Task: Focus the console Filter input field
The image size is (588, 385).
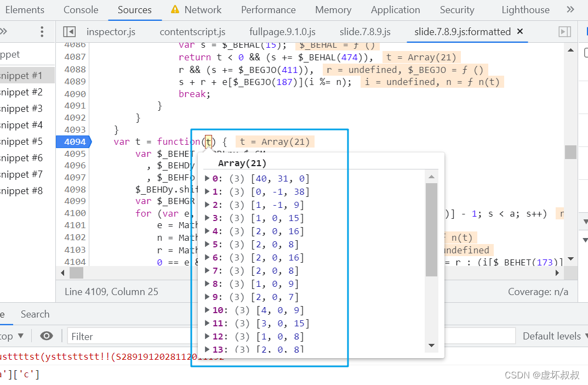Action: 291,336
